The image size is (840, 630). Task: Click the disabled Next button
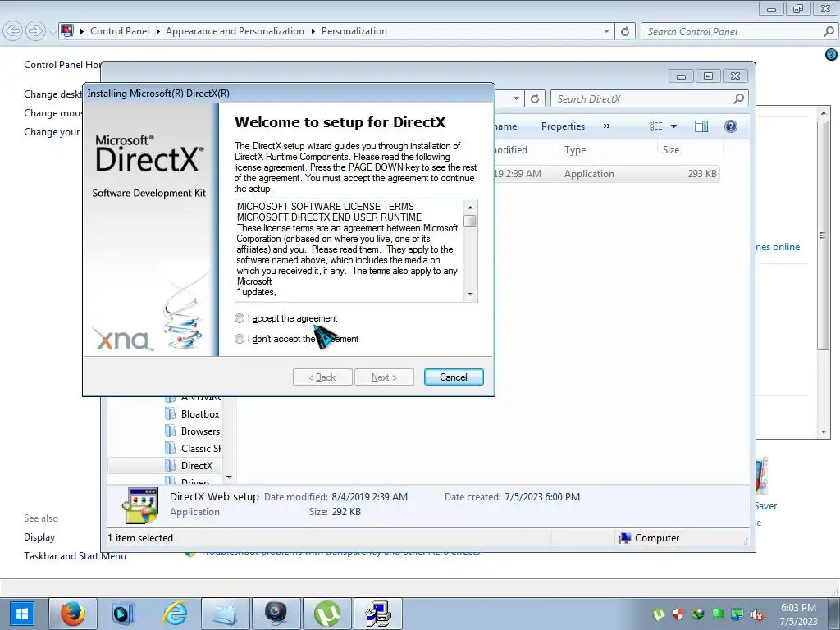384,377
